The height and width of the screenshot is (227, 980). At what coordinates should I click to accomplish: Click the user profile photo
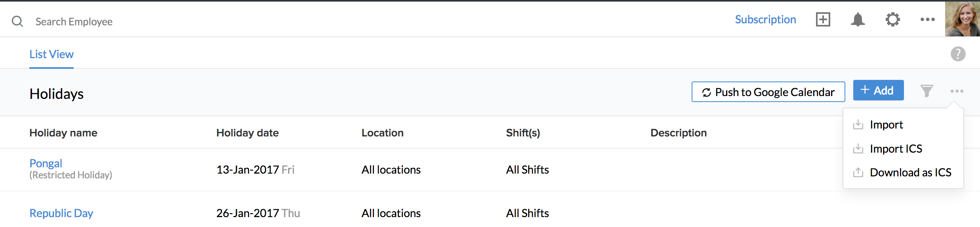963,19
